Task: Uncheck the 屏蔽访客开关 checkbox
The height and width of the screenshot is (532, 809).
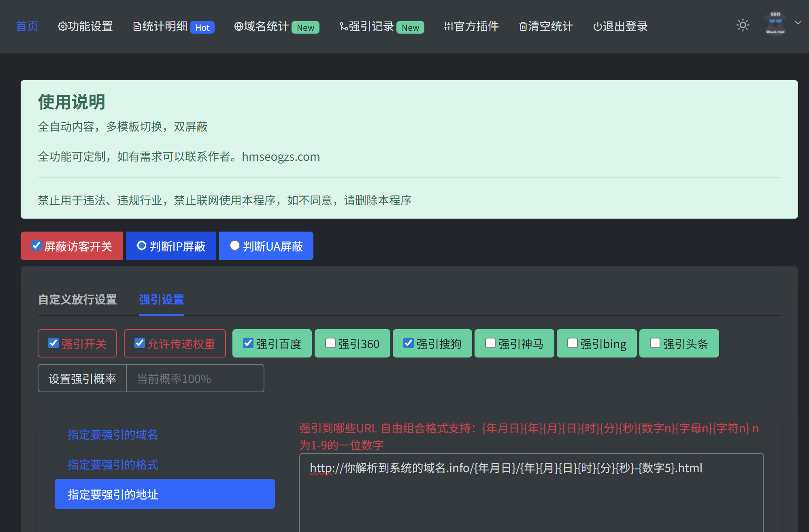Action: tap(37, 245)
